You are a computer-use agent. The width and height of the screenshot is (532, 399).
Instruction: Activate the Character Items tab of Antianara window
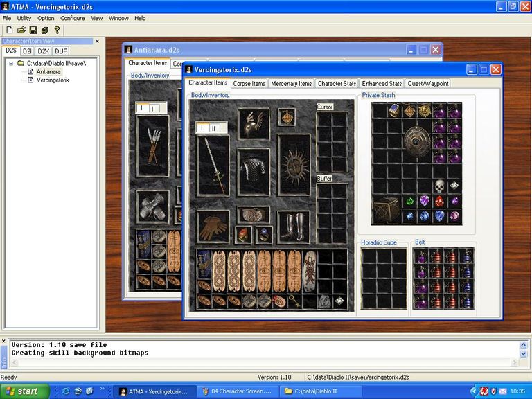148,63
